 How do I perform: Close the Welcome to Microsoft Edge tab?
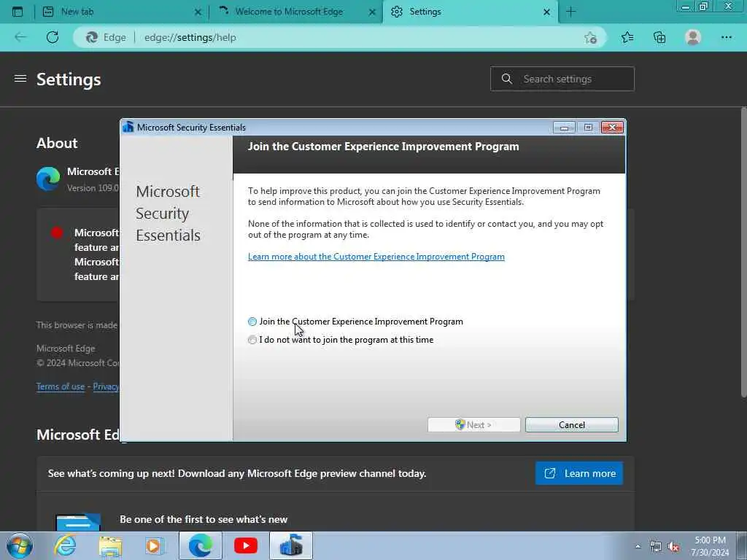point(372,12)
